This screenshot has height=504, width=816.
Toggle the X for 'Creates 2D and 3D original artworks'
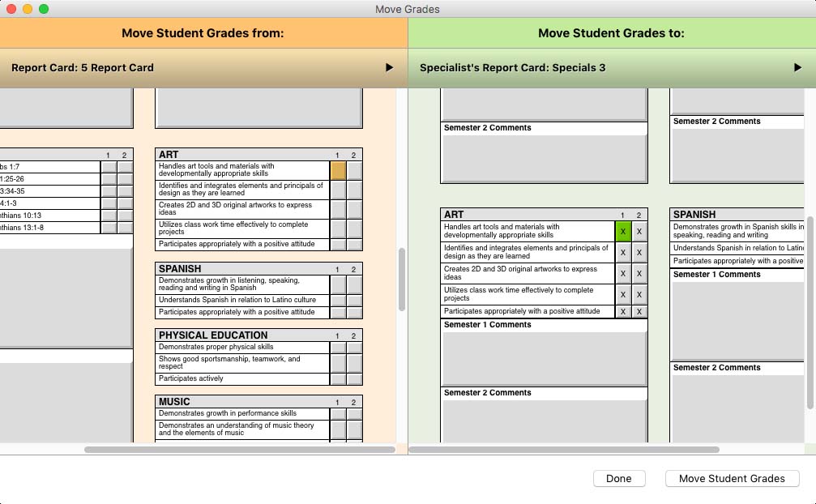622,272
